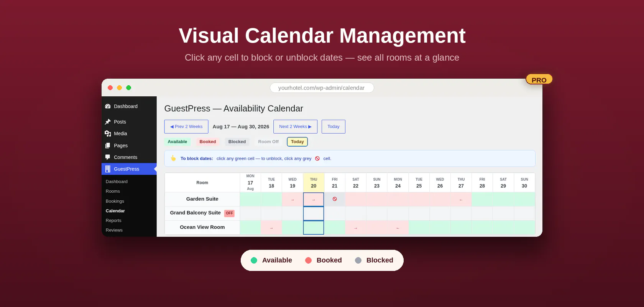Click the OFF badge beside Grand Balcony Suite
644x307 pixels.
pos(229,213)
